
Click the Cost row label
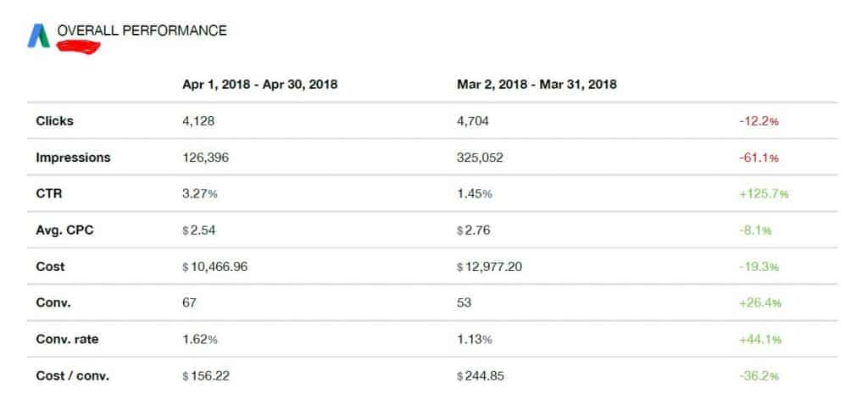coord(50,267)
